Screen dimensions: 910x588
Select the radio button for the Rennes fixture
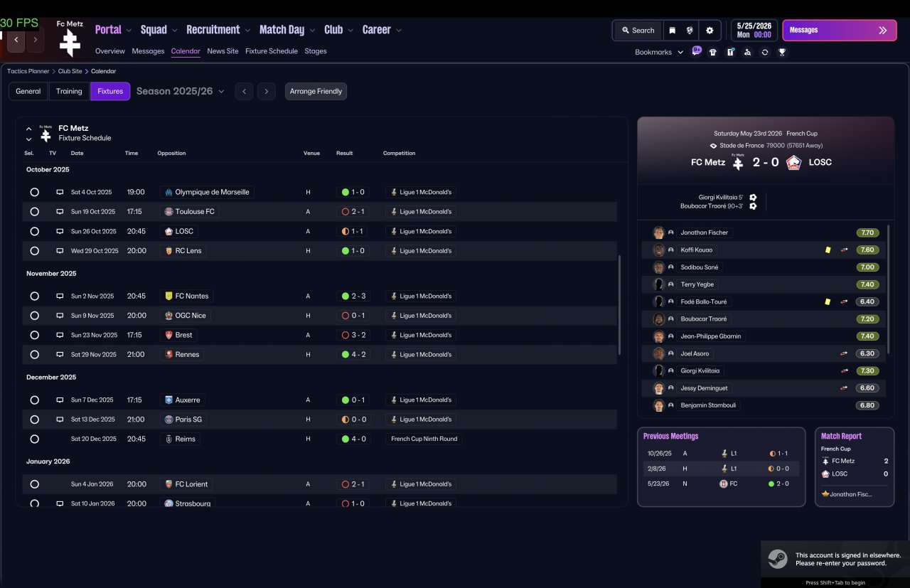34,354
